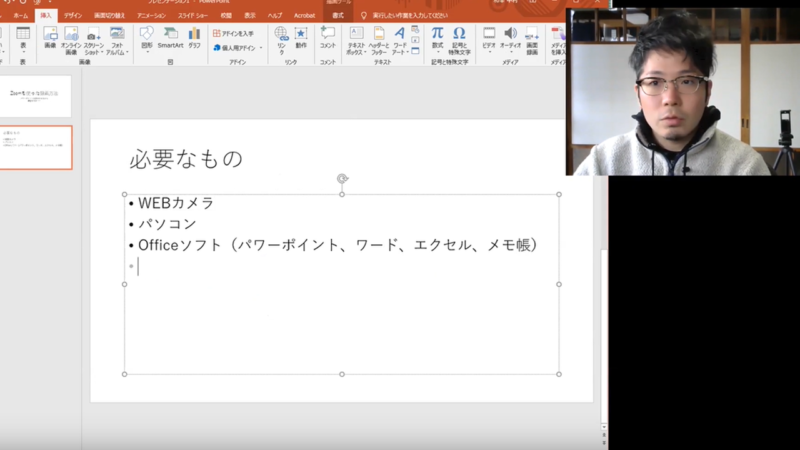Expand the 数式 equation dropdown arrow
The image size is (800, 450).
tap(437, 52)
